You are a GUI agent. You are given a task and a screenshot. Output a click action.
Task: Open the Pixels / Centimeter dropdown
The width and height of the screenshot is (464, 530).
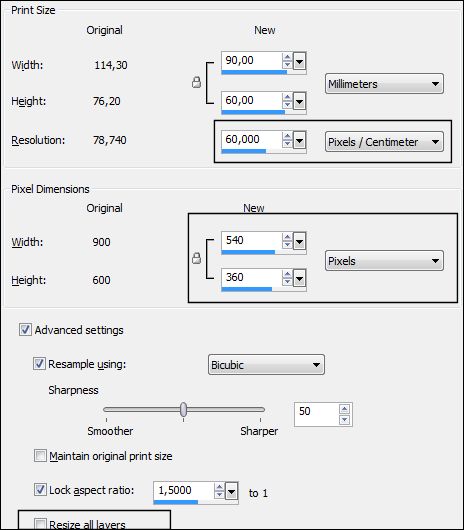384,142
